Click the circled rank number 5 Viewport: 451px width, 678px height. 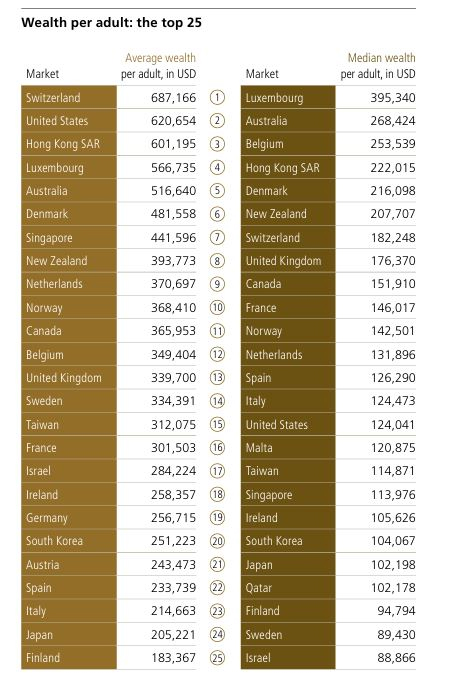tap(217, 191)
